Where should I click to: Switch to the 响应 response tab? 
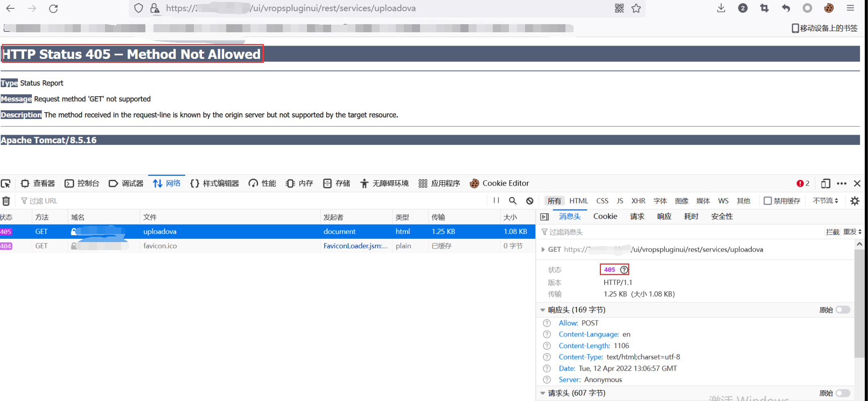coord(664,217)
